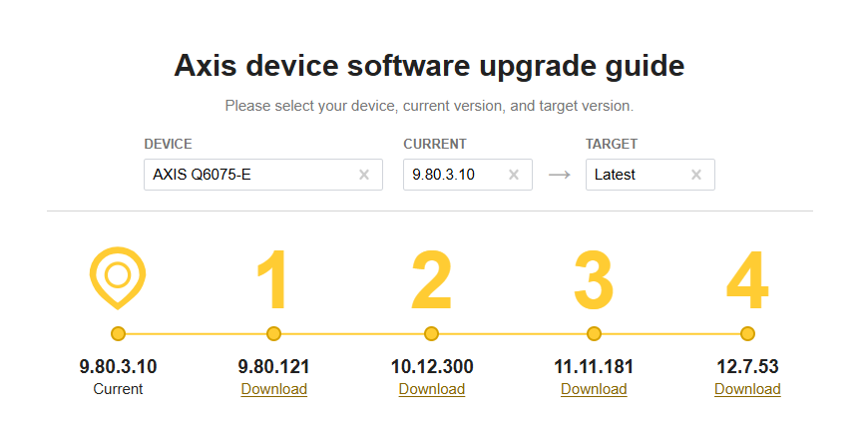Download version 10.12.300
868x426 pixels.
pyautogui.click(x=432, y=389)
